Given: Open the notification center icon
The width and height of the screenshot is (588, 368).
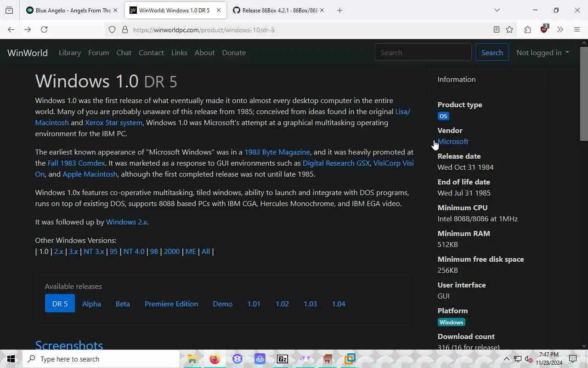Looking at the screenshot, I should [573, 359].
